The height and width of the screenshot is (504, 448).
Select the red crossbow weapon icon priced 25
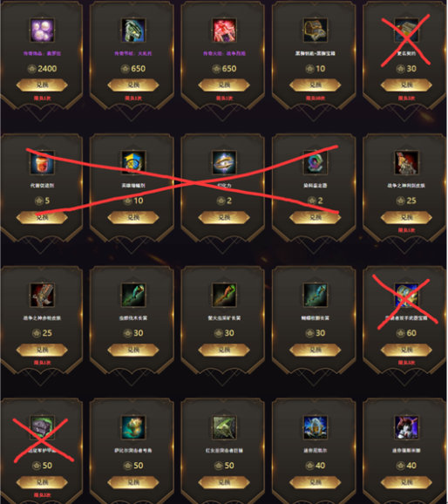(42, 295)
